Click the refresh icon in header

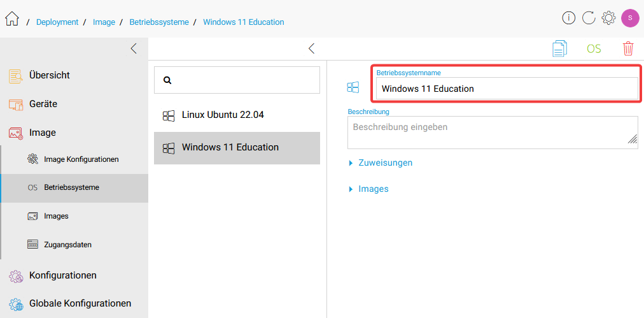589,18
